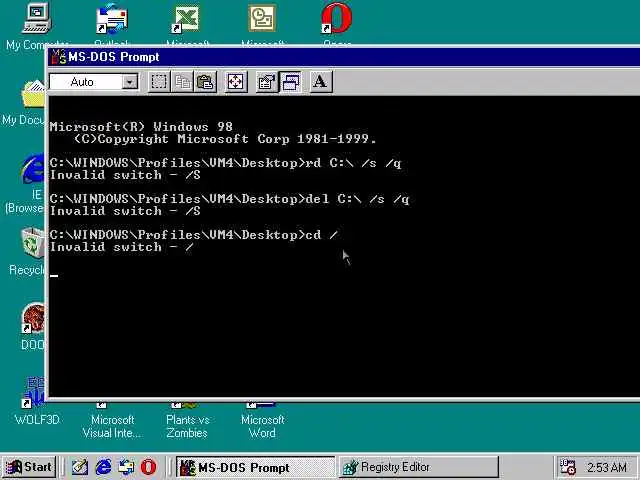This screenshot has height=480, width=640.
Task: Toggle the Background toolbar button
Action: coord(290,82)
